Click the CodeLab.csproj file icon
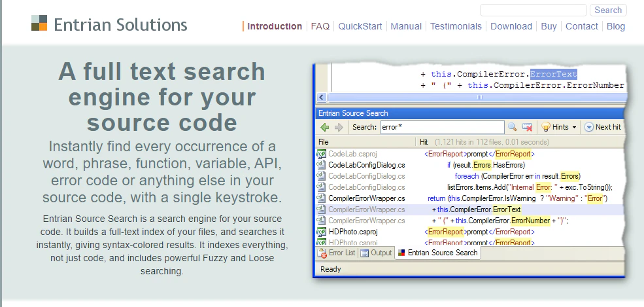644x307 pixels. tap(321, 154)
